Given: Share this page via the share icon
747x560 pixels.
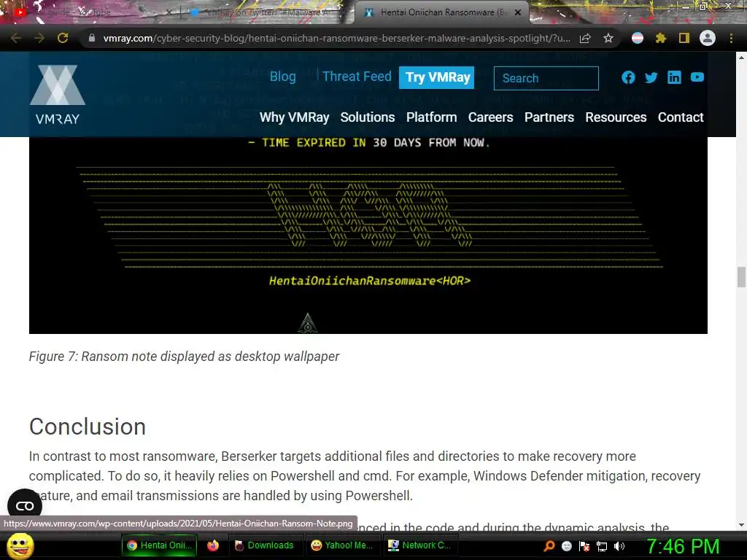Looking at the screenshot, I should coord(585,38).
